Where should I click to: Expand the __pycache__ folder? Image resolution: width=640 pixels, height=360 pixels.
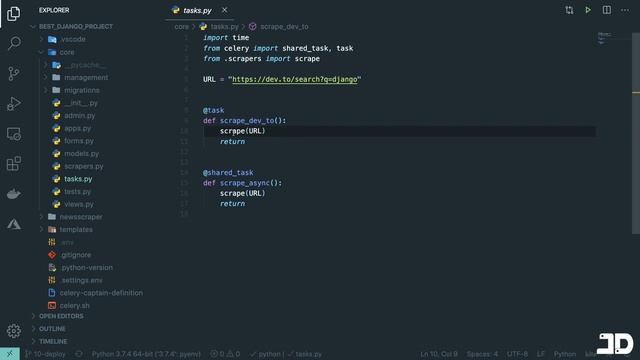click(x=84, y=65)
